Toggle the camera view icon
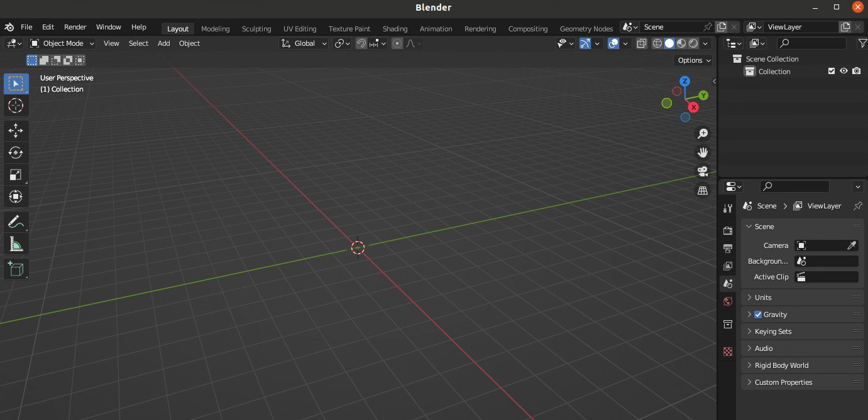Viewport: 868px width, 420px height. (703, 171)
